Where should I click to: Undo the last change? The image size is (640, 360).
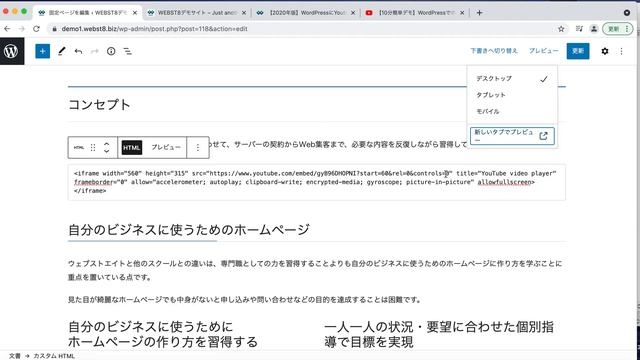point(78,51)
